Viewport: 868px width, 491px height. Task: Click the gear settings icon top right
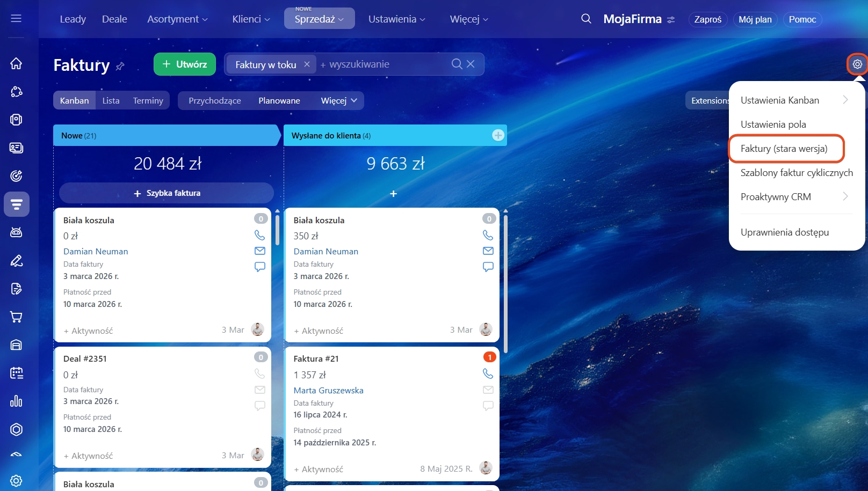click(x=857, y=64)
